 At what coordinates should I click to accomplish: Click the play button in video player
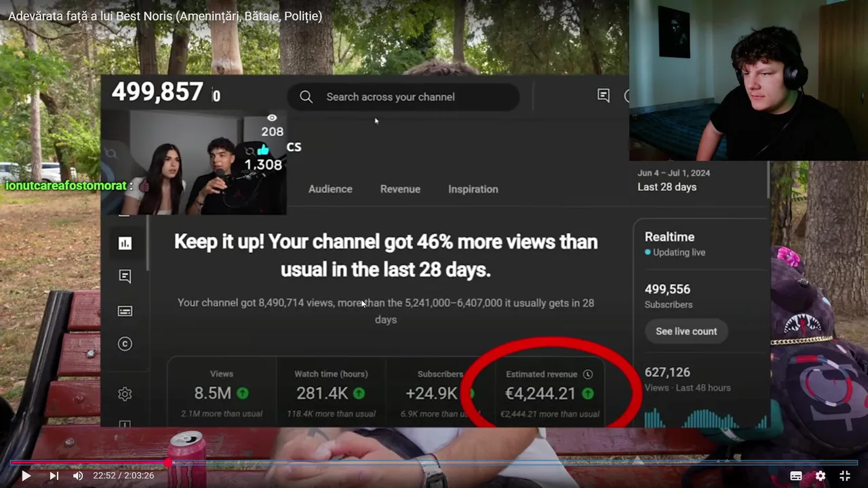[x=26, y=476]
